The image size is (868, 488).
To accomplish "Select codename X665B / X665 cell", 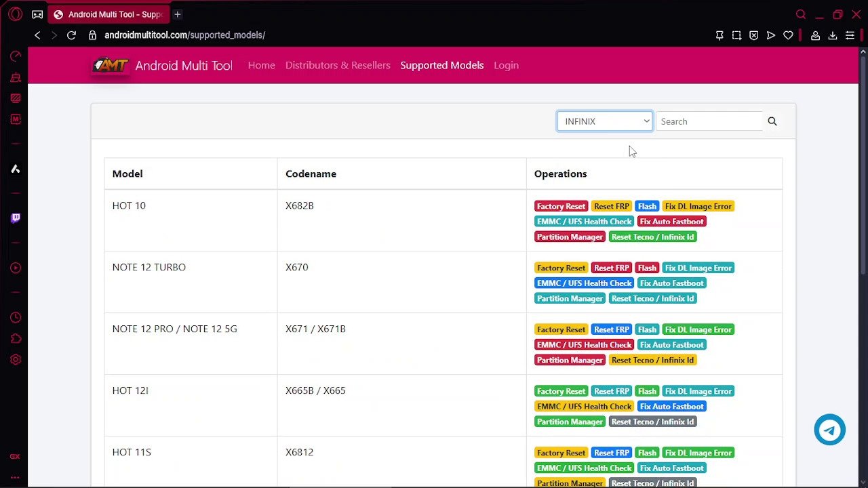I will [401, 405].
